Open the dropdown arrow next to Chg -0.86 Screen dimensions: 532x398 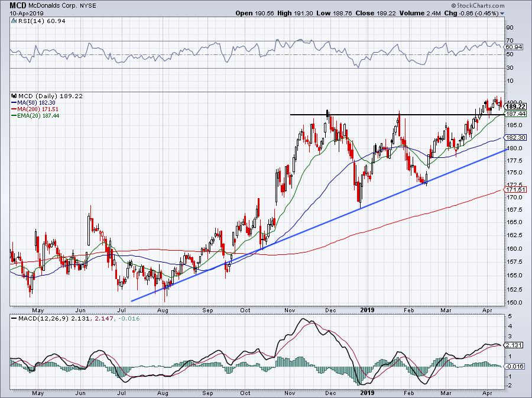(x=502, y=14)
